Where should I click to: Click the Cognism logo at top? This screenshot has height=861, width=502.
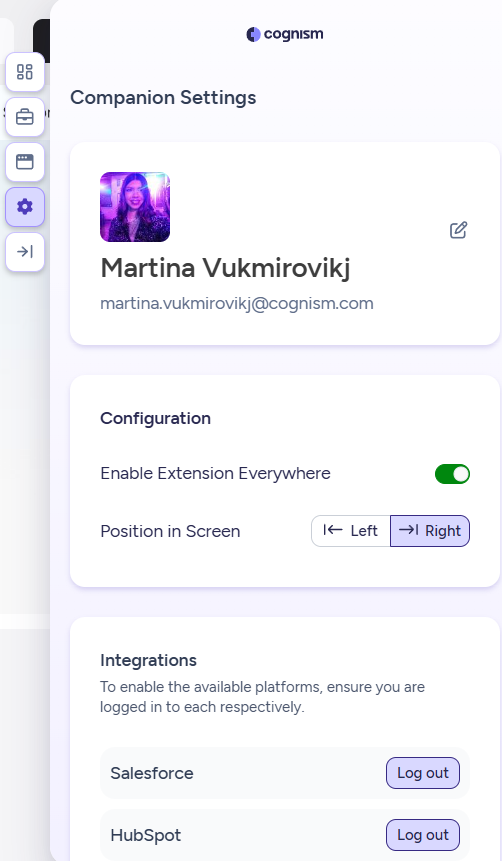click(x=285, y=34)
